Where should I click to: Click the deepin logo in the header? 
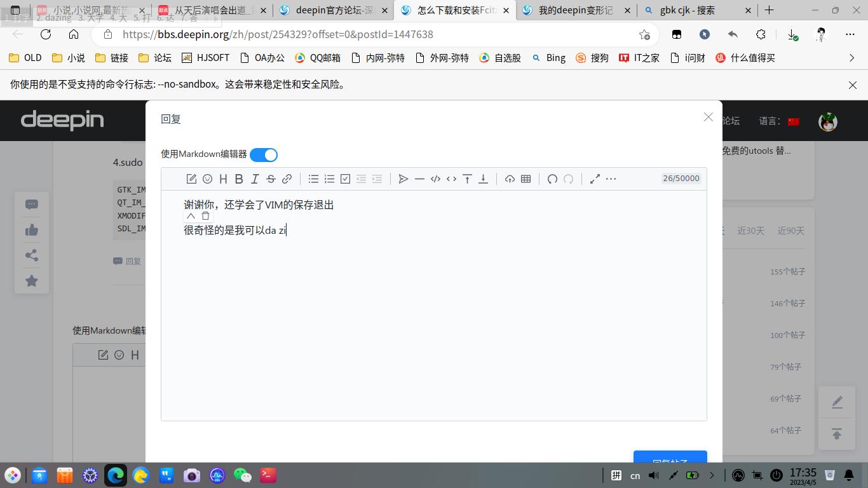pyautogui.click(x=62, y=121)
